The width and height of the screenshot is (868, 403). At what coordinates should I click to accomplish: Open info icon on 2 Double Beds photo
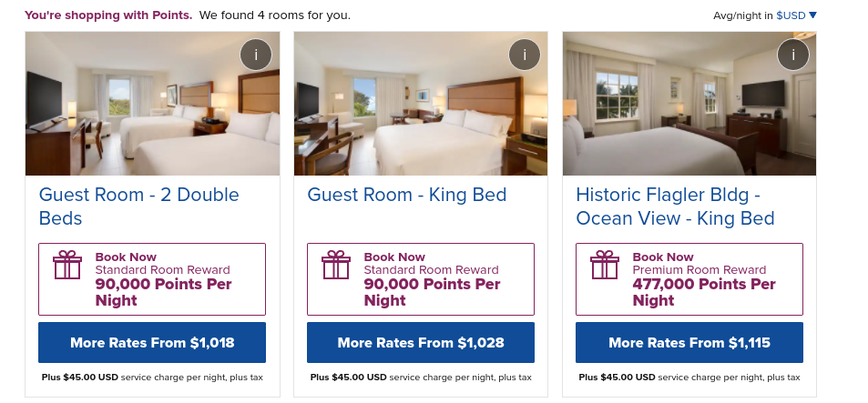pyautogui.click(x=256, y=55)
